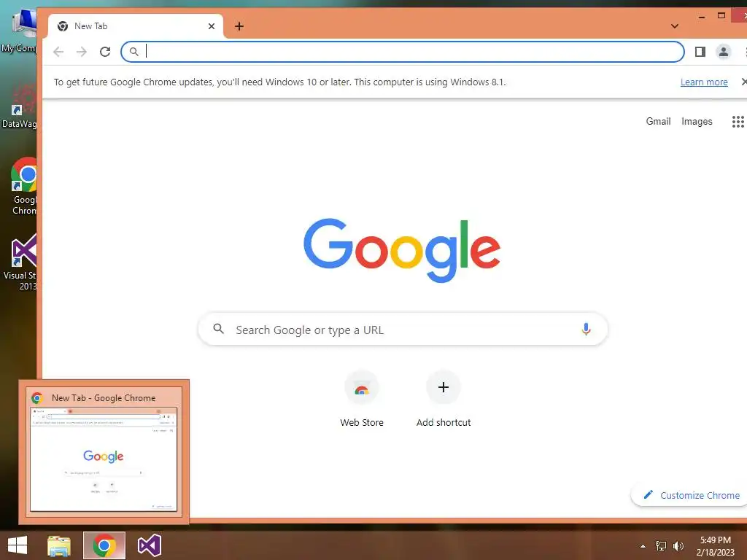Screen dimensions: 747x560
Task: Open the Google apps grid
Action: point(738,122)
